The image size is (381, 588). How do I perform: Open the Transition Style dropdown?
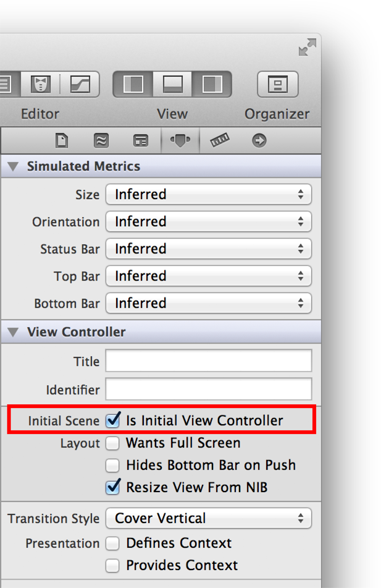[209, 518]
